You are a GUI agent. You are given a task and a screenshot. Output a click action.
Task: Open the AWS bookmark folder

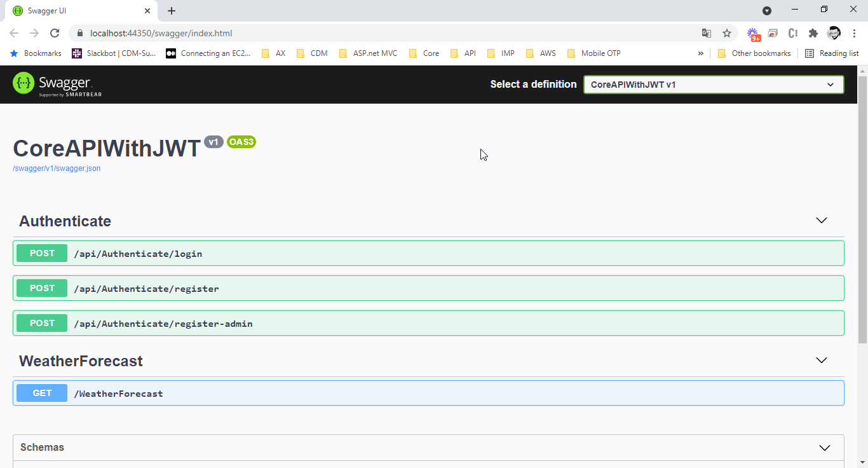[541, 53]
